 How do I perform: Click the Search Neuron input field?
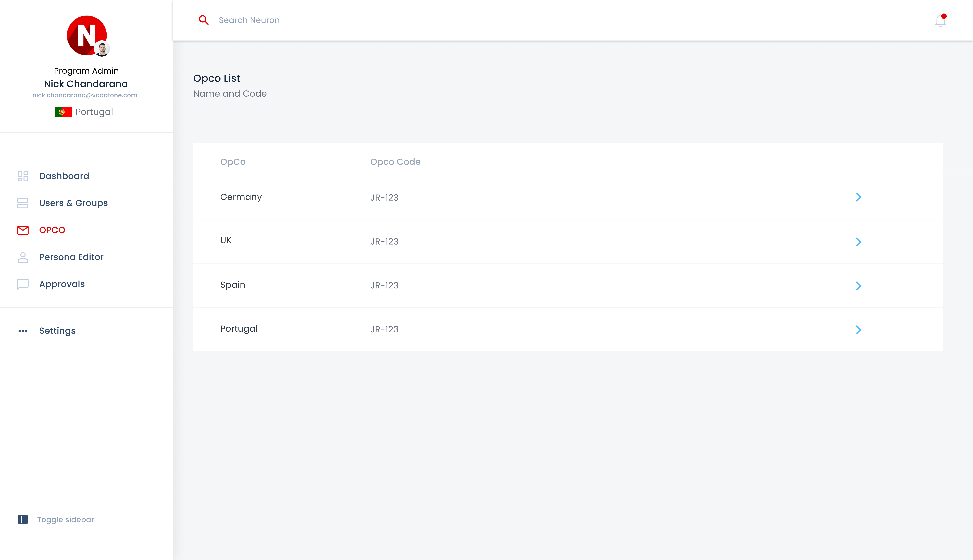(346, 20)
